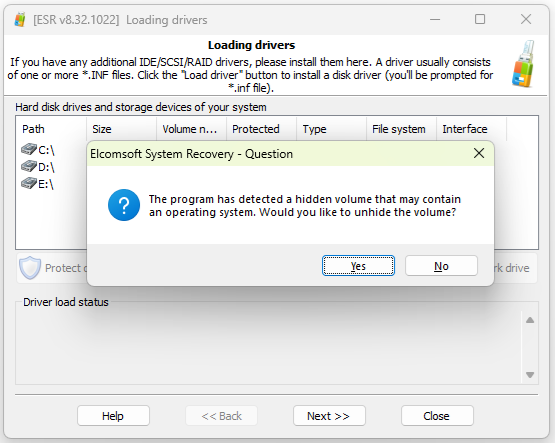Image resolution: width=555 pixels, height=443 pixels.
Task: Click the blue question mark icon
Action: coord(124,205)
